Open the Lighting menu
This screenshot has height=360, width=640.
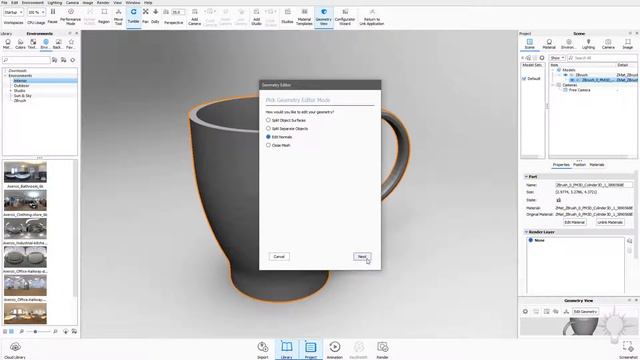point(55,2)
